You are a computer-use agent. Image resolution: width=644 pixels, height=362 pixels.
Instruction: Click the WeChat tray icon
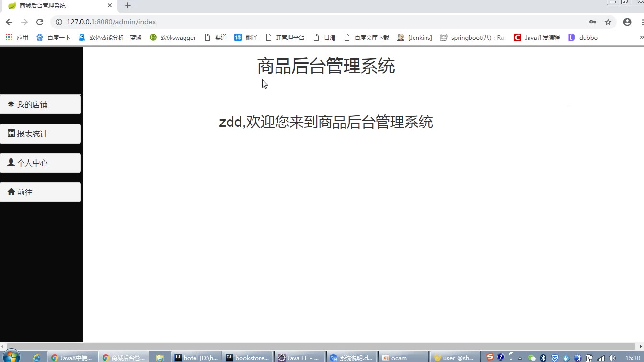532,358
